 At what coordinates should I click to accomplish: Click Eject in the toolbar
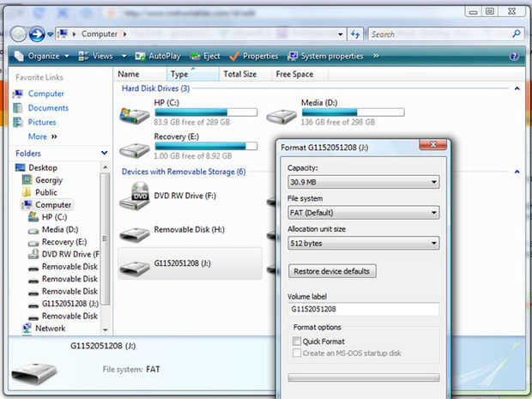pyautogui.click(x=205, y=56)
